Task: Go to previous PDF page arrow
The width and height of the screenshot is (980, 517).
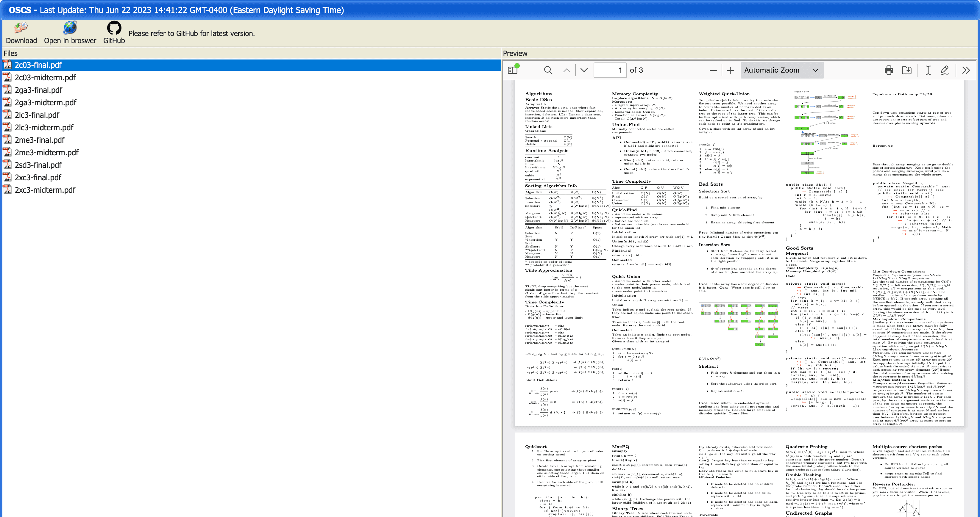Action: tap(567, 70)
